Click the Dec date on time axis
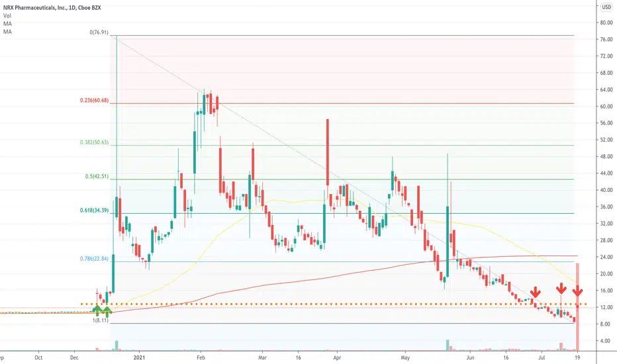 pos(74,357)
